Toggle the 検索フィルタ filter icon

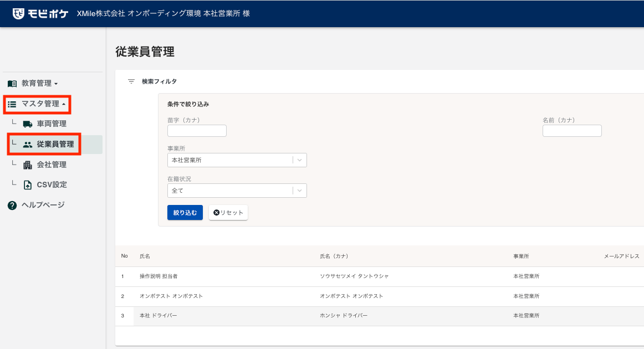pyautogui.click(x=131, y=81)
